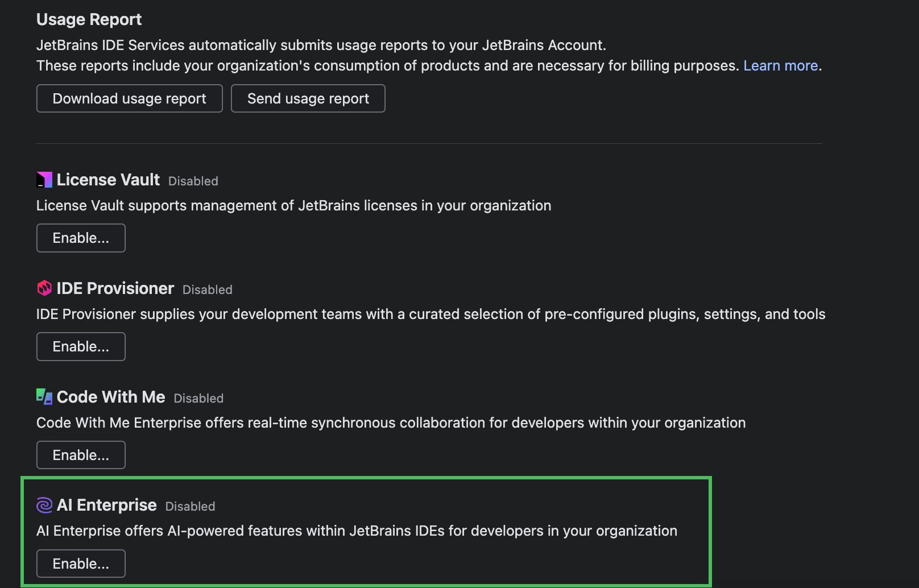Click the Disabled status beside AI Enterprise

tap(190, 506)
